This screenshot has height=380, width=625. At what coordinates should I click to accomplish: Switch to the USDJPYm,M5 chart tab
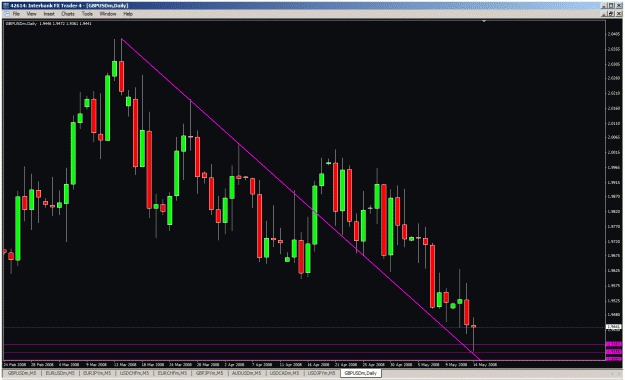321,373
